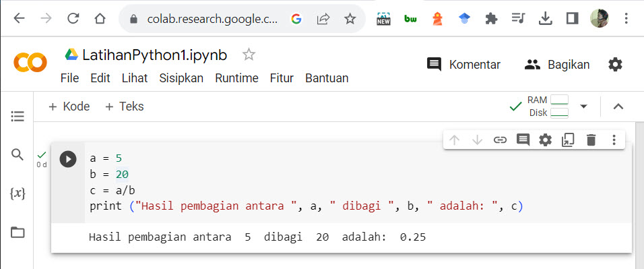Open the table of contents sidebar
The width and height of the screenshot is (644, 269).
coord(18,117)
